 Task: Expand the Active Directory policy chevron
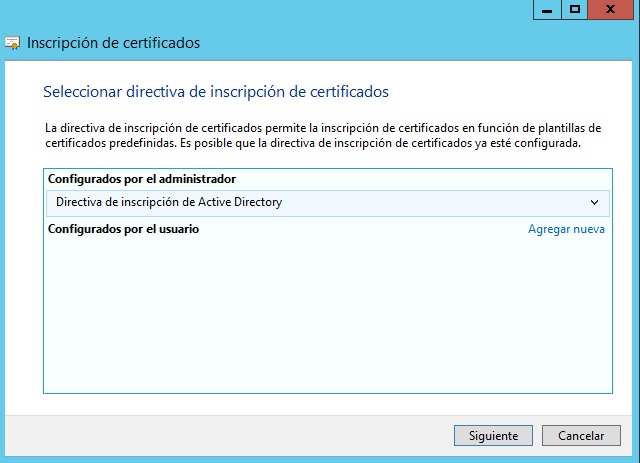coord(595,202)
